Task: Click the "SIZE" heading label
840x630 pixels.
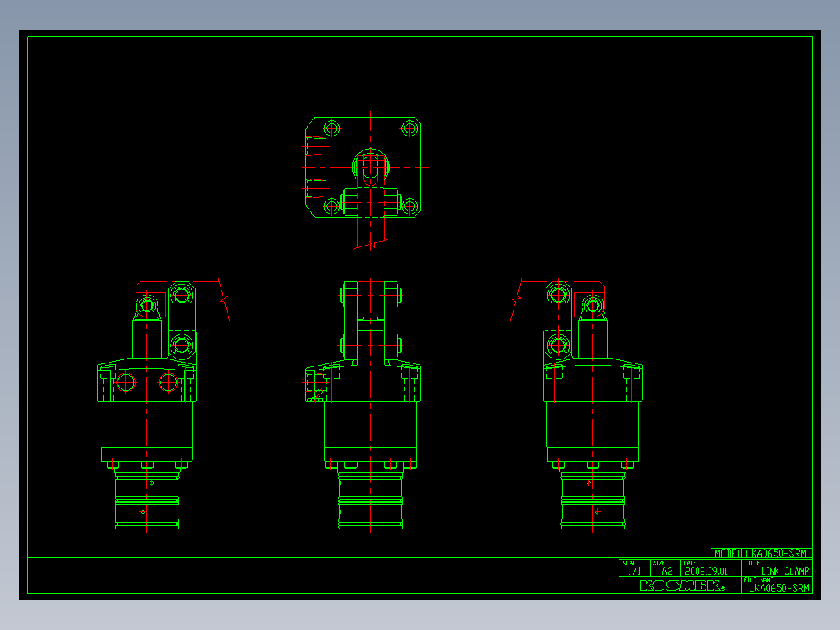Action: (x=659, y=563)
